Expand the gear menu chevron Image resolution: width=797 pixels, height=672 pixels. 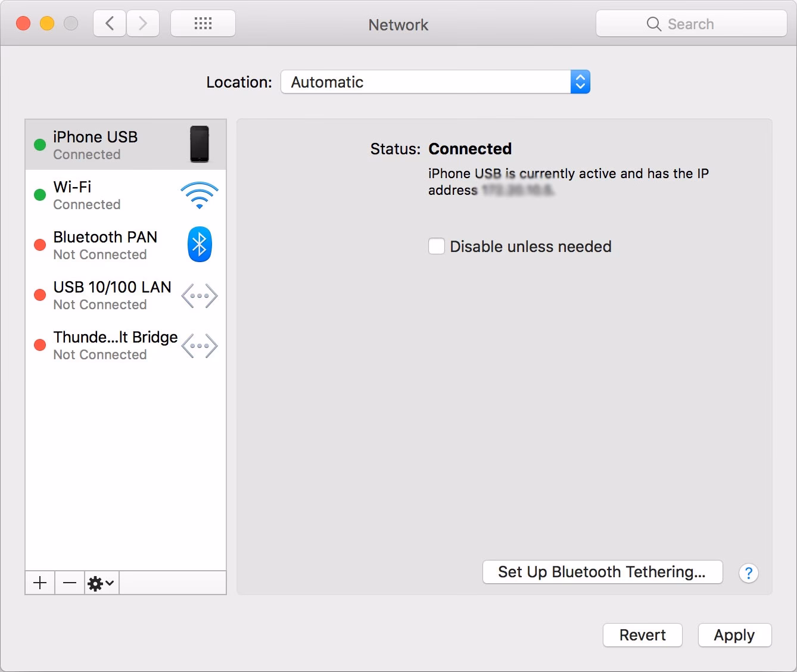click(x=109, y=583)
